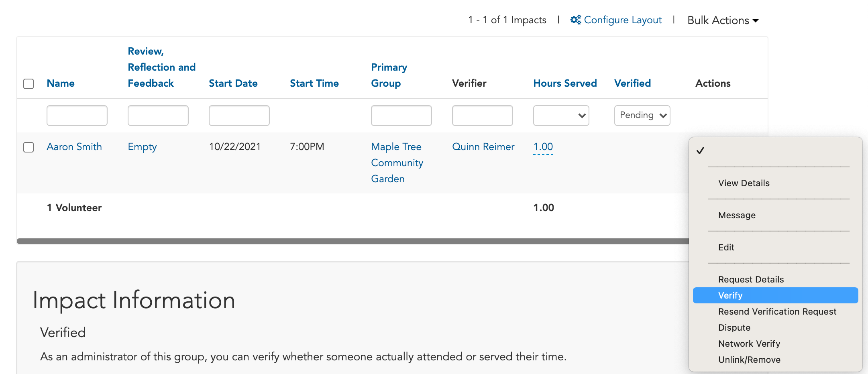This screenshot has height=374, width=868.
Task: Click the Empty feedback link
Action: 142,147
